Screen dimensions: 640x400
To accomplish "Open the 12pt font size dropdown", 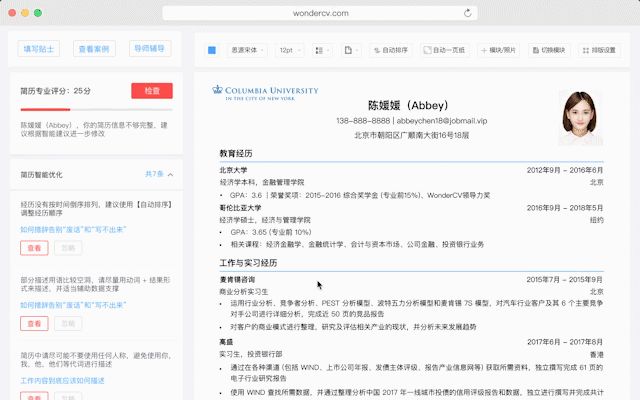I will (290, 50).
